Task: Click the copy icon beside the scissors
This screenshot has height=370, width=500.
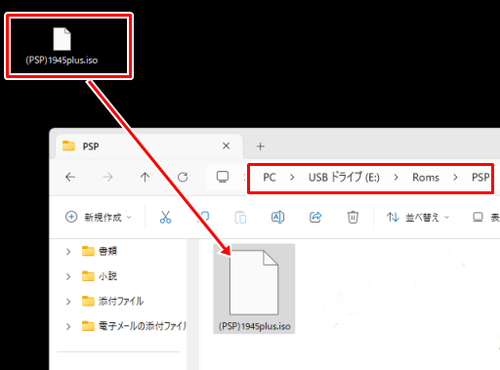Action: 203,217
